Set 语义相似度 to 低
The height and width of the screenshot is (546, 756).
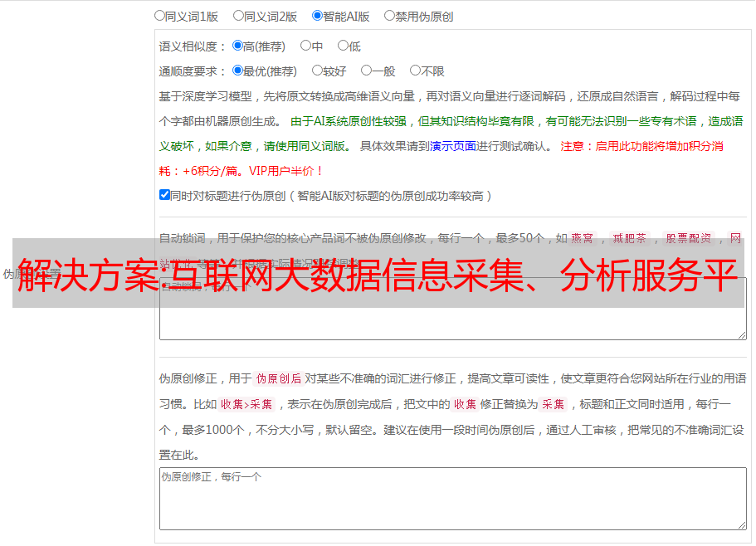tap(343, 46)
